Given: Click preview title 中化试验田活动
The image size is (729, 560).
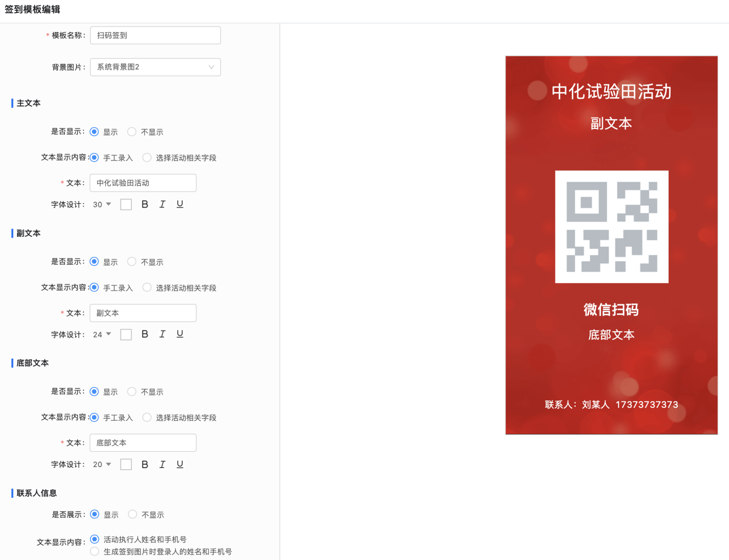Looking at the screenshot, I should click(611, 92).
